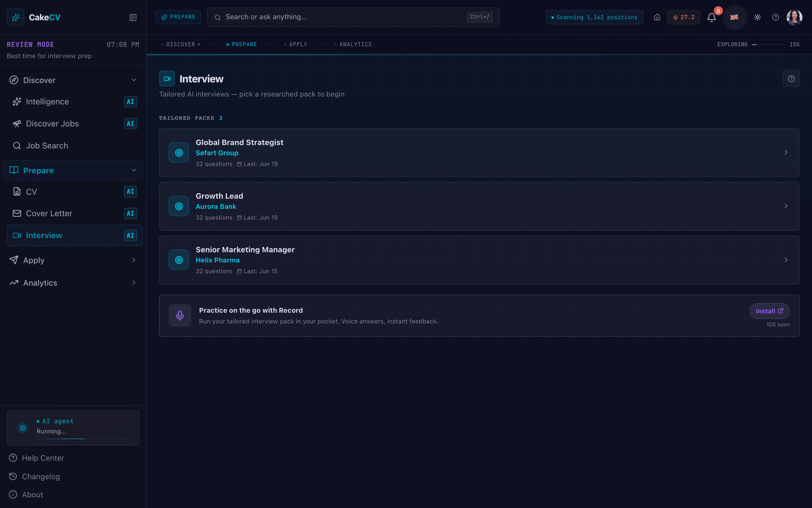Click the Intelligence sparkle icon

[x=17, y=102]
